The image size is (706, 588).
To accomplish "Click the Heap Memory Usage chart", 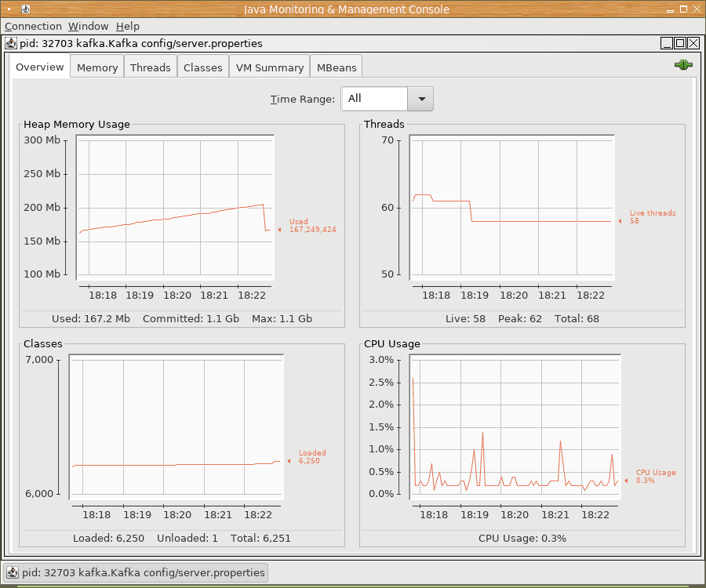I will [x=176, y=207].
